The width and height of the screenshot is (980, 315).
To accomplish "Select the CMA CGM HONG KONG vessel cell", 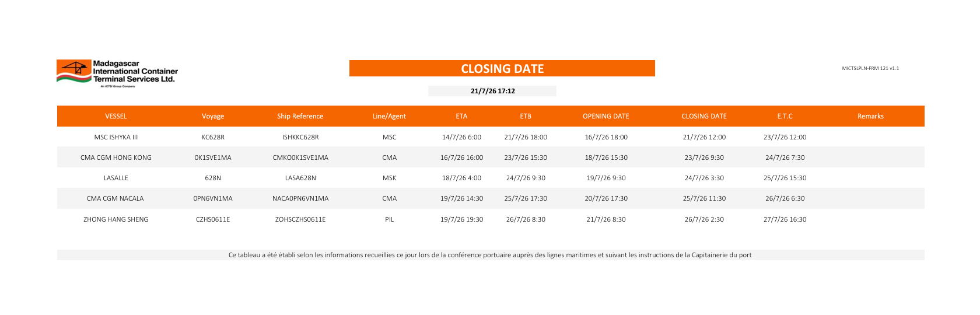I will click(116, 157).
